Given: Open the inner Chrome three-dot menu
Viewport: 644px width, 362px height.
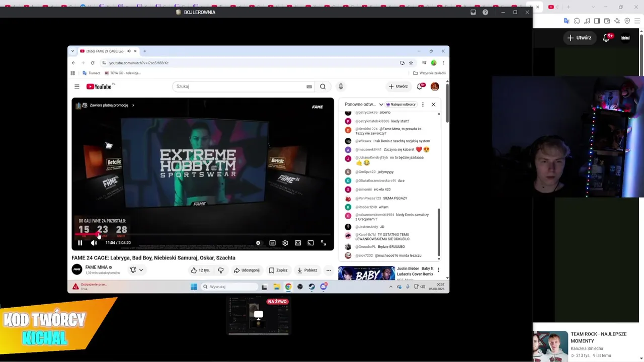Looking at the screenshot, I should coord(443,63).
